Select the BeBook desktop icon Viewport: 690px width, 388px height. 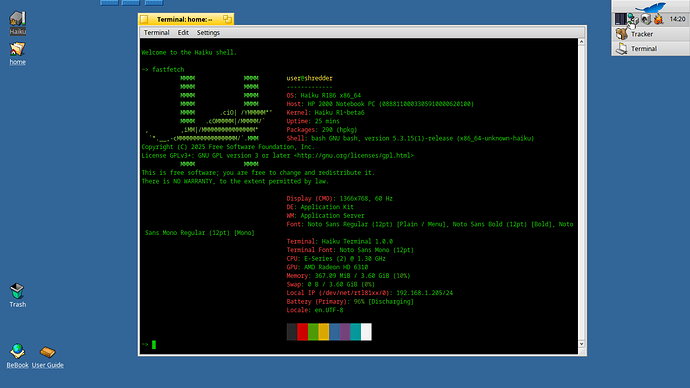tap(18, 356)
